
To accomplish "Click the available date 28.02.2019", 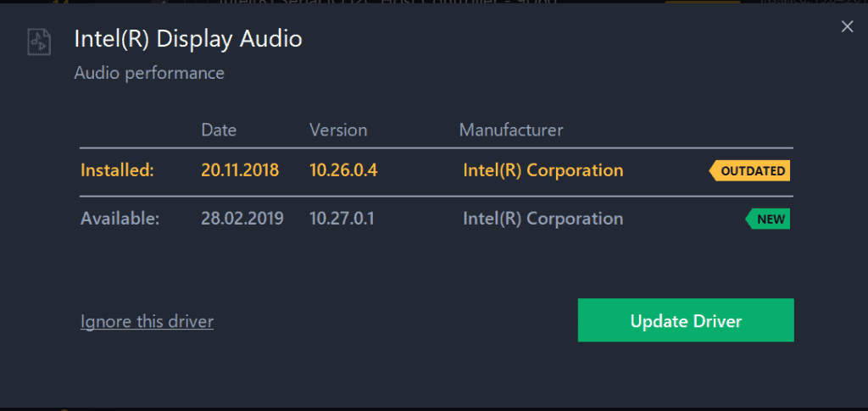I will (242, 219).
